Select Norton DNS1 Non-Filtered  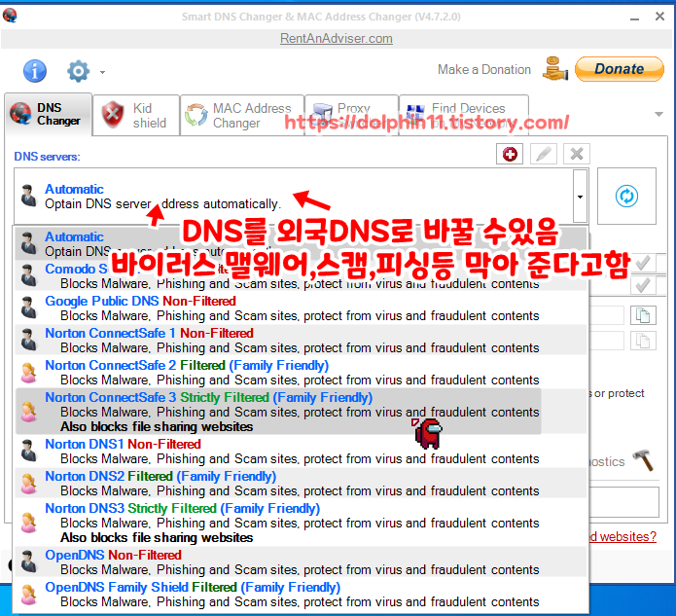(301, 452)
